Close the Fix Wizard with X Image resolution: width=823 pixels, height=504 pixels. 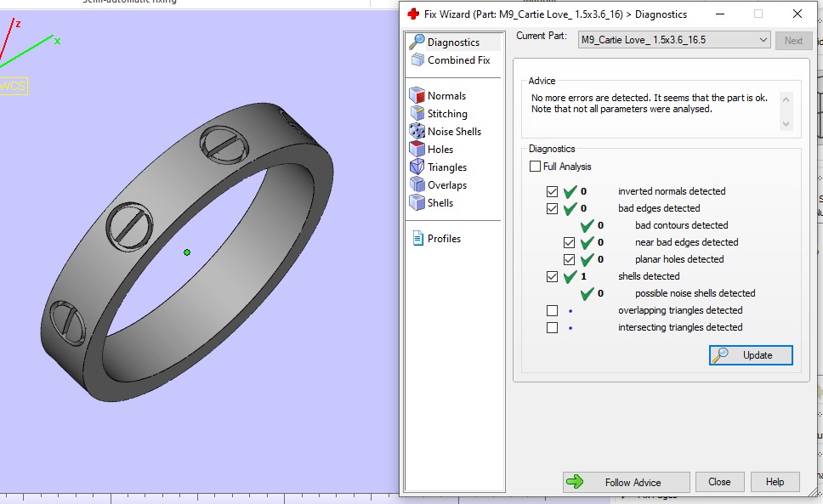tap(797, 14)
